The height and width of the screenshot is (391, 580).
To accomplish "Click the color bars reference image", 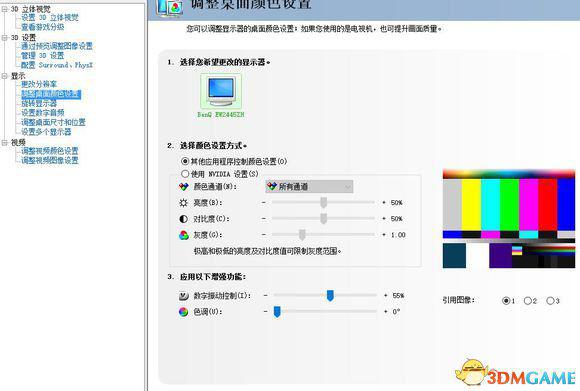I will pos(509,219).
